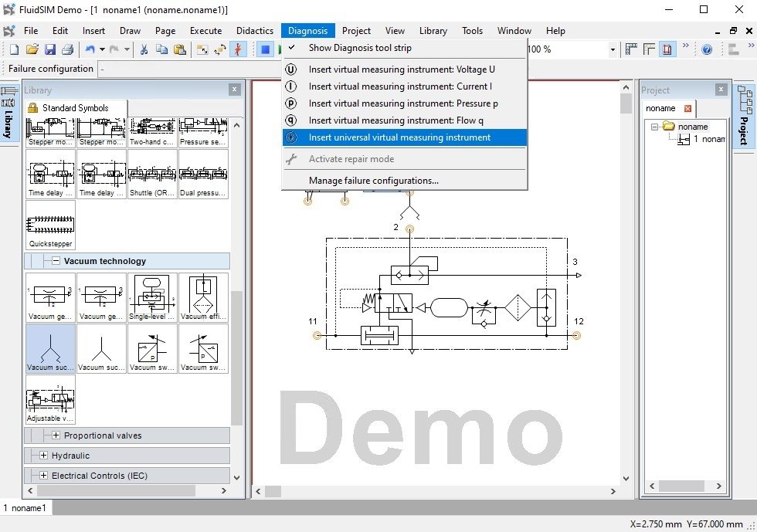Open the Execute menu
Viewport: 757px width, 532px height.
pos(205,31)
